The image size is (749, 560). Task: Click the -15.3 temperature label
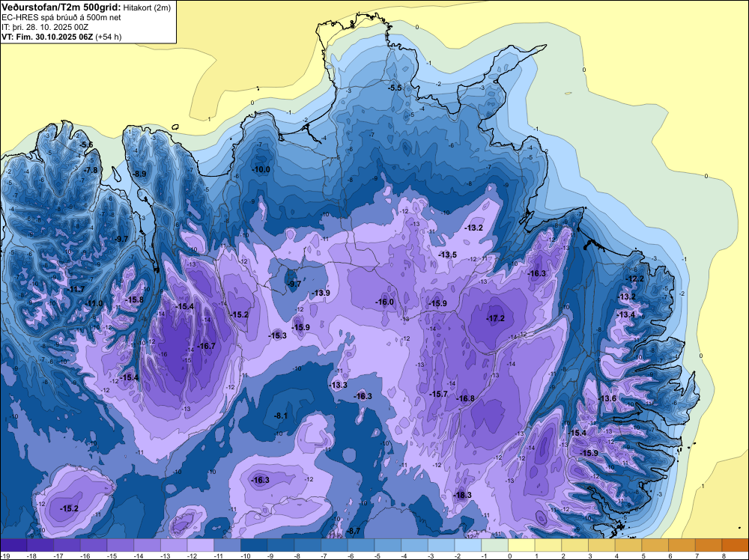[277, 335]
